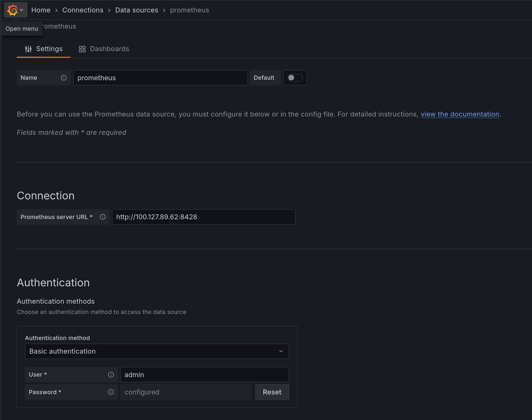Image resolution: width=532 pixels, height=420 pixels.
Task: Expand the Authentication method dropdown
Action: (x=157, y=351)
